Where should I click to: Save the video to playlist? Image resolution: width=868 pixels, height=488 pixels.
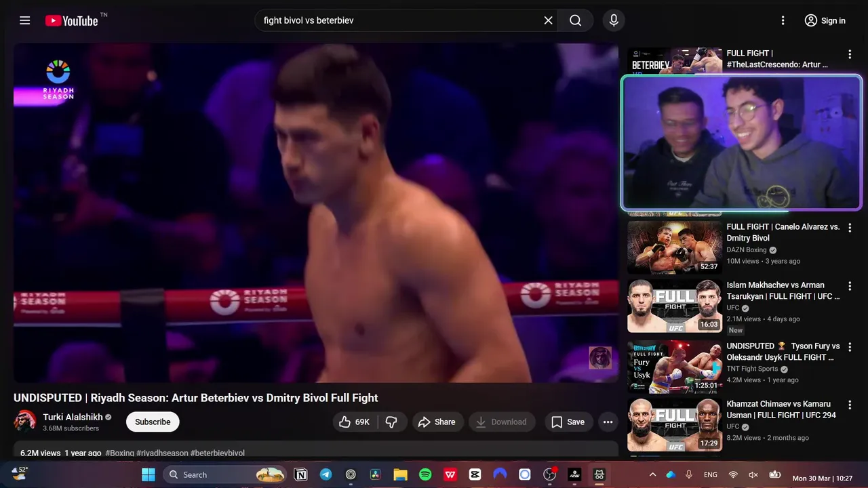click(568, 422)
